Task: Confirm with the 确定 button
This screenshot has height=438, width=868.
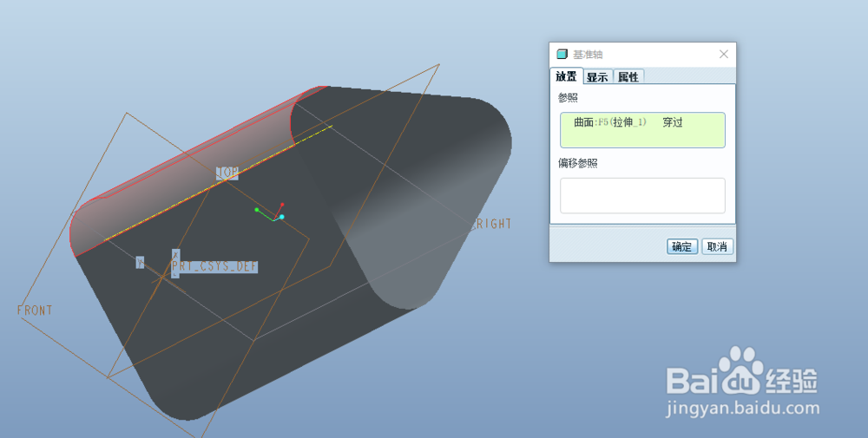Action: click(x=682, y=246)
